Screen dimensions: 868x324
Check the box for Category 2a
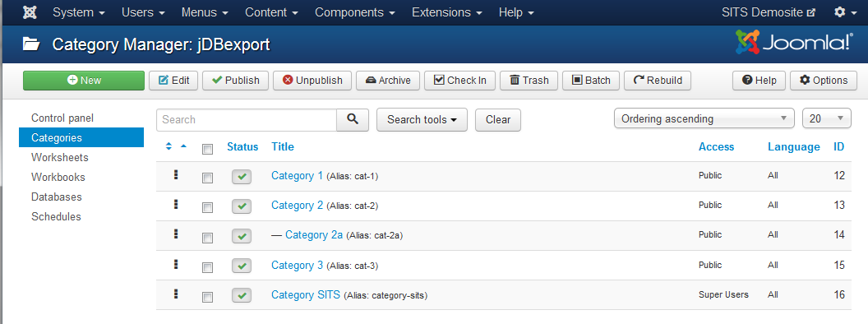[x=208, y=238]
